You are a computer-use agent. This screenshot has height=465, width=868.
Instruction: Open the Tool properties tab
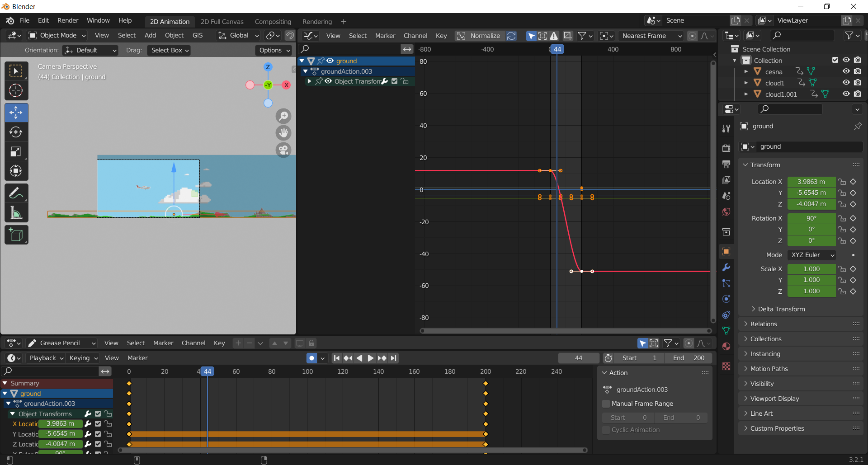(x=726, y=128)
